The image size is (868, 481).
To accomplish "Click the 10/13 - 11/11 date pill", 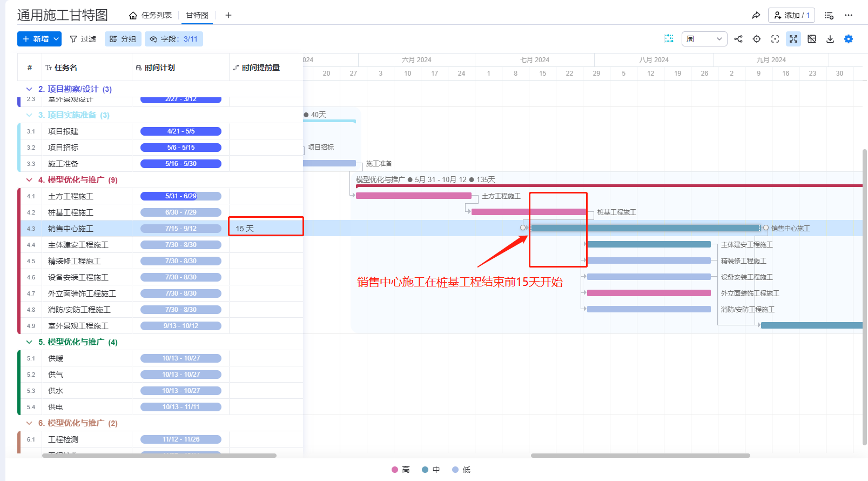I will pos(181,407).
